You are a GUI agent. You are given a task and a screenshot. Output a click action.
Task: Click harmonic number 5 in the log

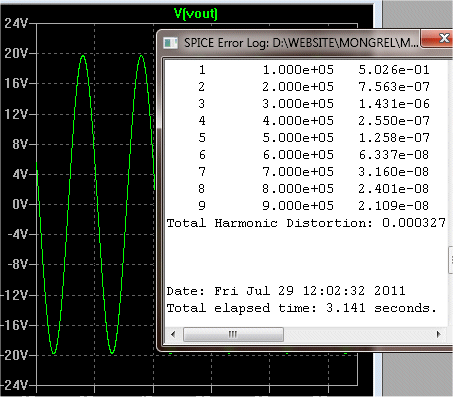tap(202, 138)
